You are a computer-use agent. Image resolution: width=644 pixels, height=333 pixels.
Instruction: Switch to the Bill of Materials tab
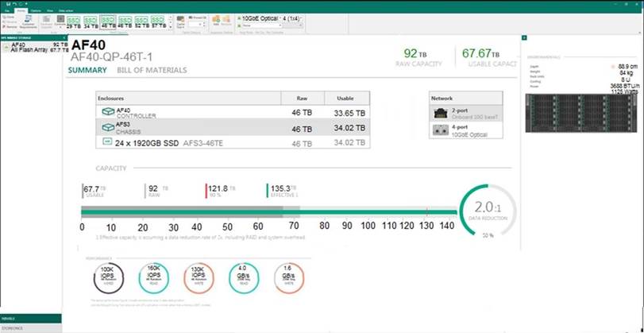152,70
